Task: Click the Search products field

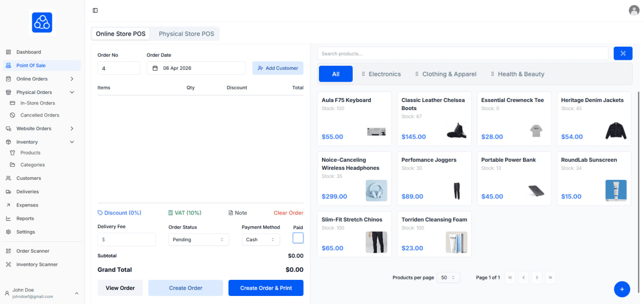Action: pyautogui.click(x=463, y=53)
